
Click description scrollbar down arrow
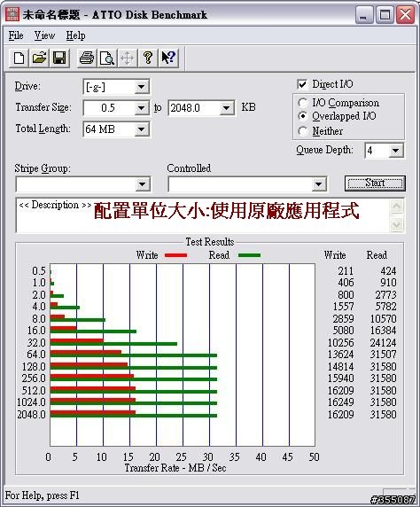[397, 224]
